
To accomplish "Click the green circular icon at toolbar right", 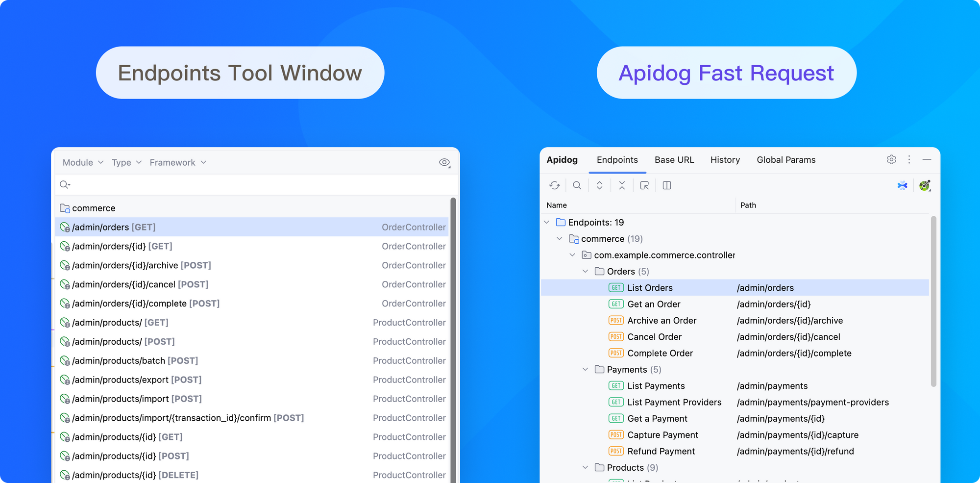I will [925, 185].
